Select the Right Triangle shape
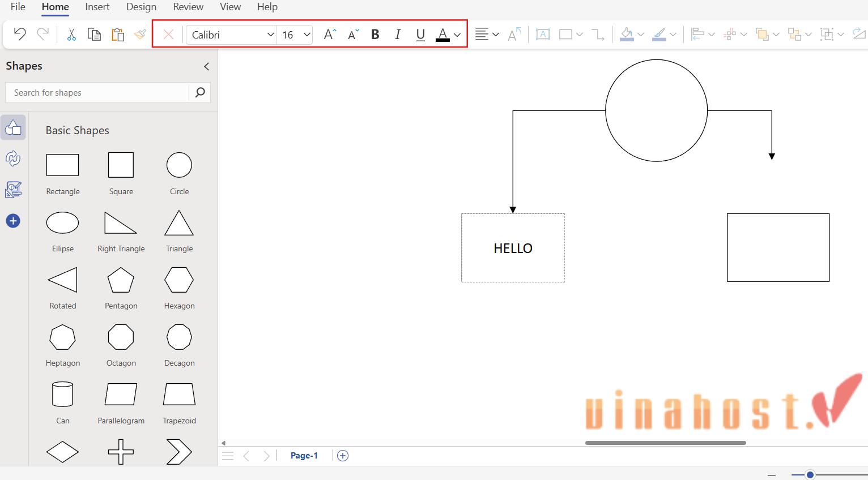Image resolution: width=868 pixels, height=480 pixels. point(121,222)
